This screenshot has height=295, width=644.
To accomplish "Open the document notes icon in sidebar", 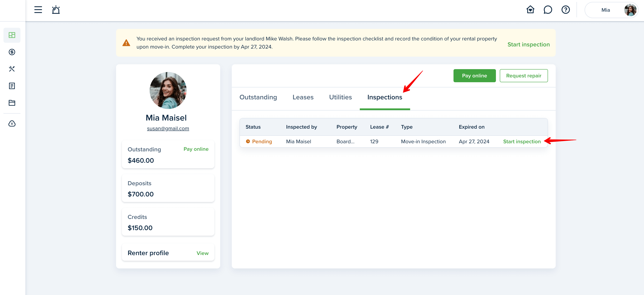I will [12, 86].
